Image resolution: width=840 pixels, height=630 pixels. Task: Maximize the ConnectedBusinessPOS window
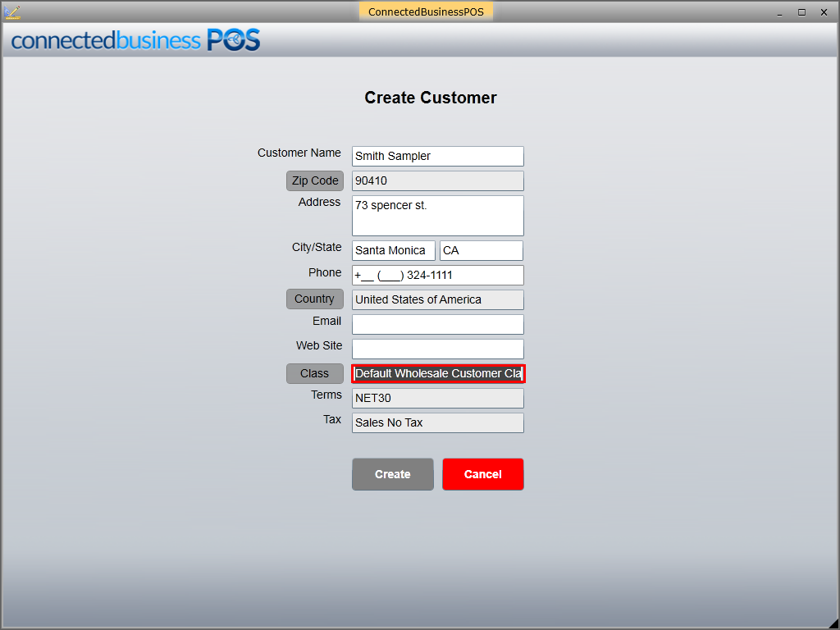pos(801,12)
